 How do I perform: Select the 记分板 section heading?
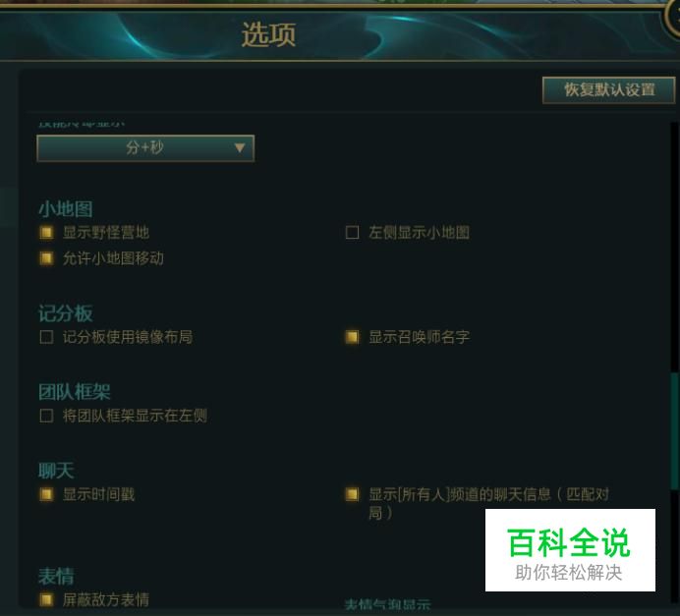(x=66, y=313)
